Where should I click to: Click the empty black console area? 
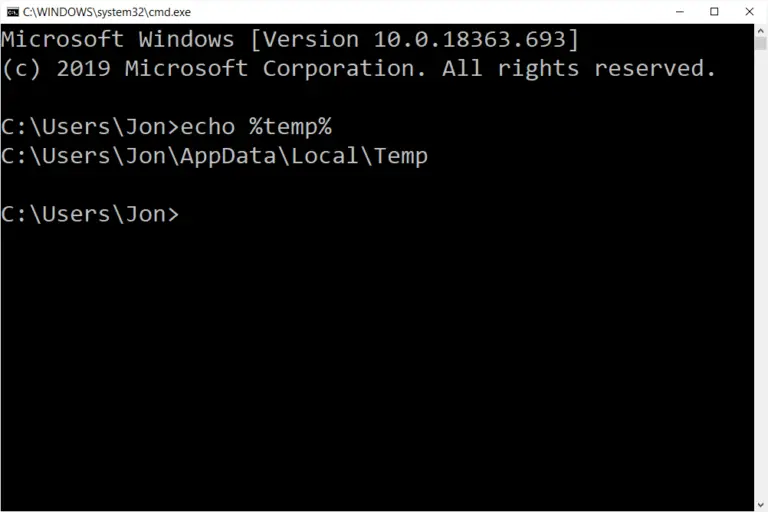pos(377,367)
